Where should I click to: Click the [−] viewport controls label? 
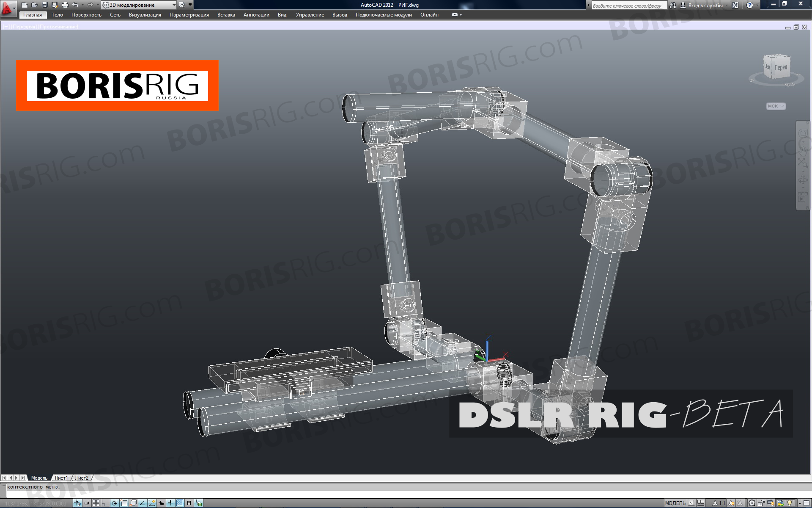pyautogui.click(x=6, y=27)
